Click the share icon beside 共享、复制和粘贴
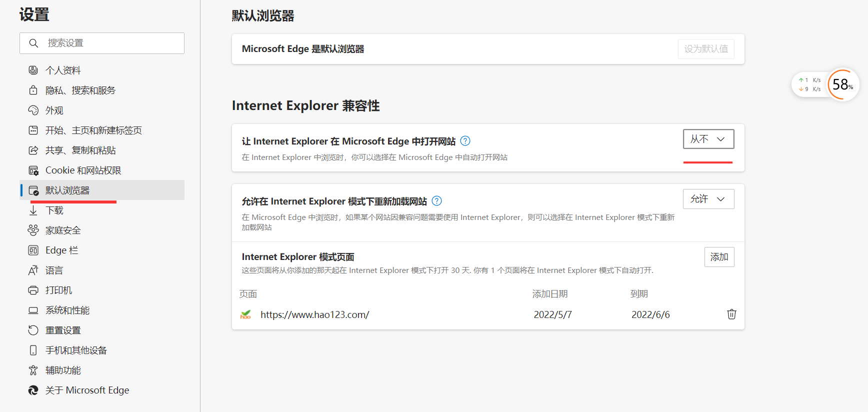The height and width of the screenshot is (412, 868). (x=33, y=150)
